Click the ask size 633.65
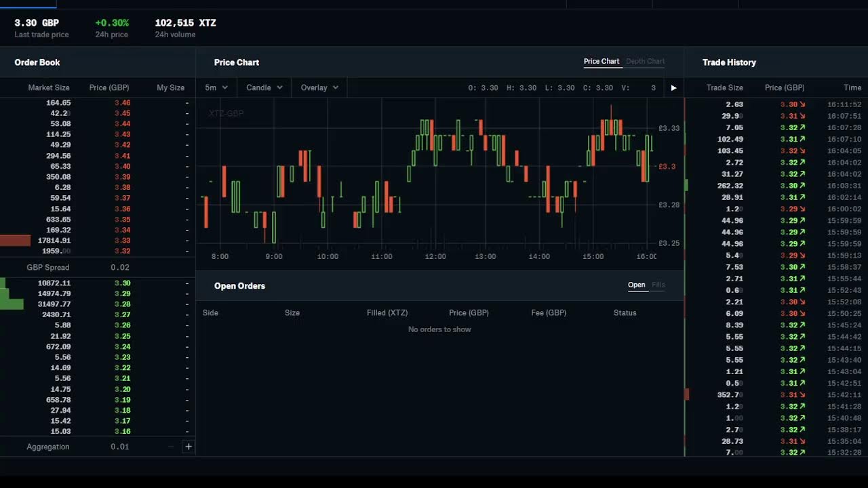 [58, 220]
